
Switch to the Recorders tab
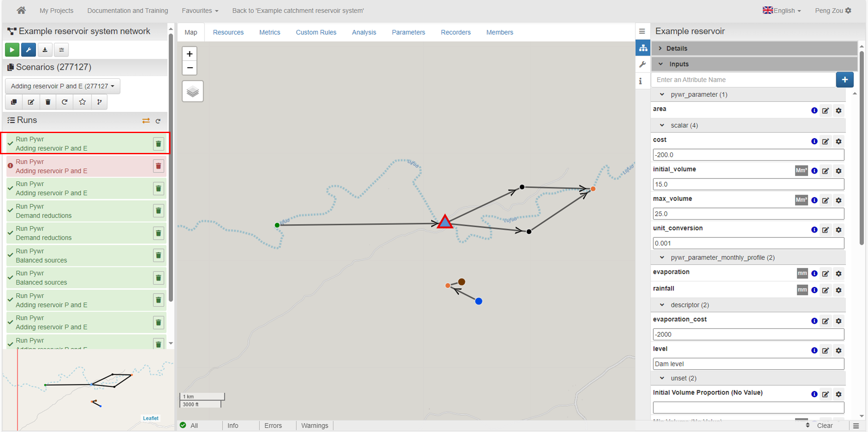[455, 32]
